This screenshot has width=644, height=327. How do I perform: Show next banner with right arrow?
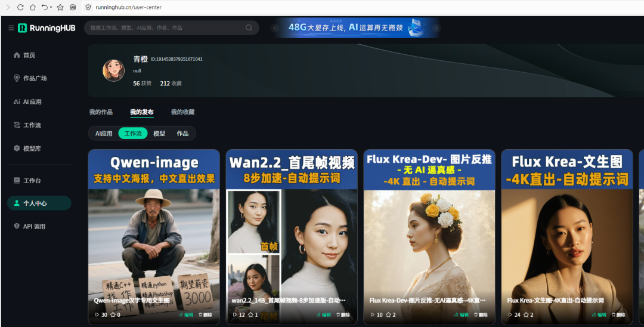(436, 28)
